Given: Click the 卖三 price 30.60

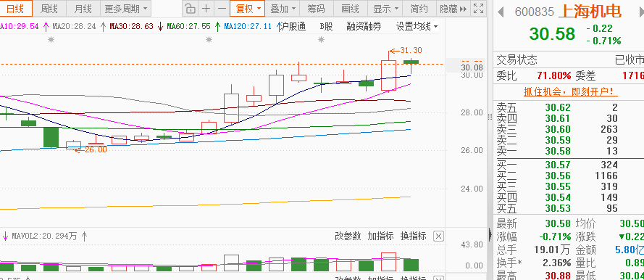Looking at the screenshot, I should tap(558, 130).
